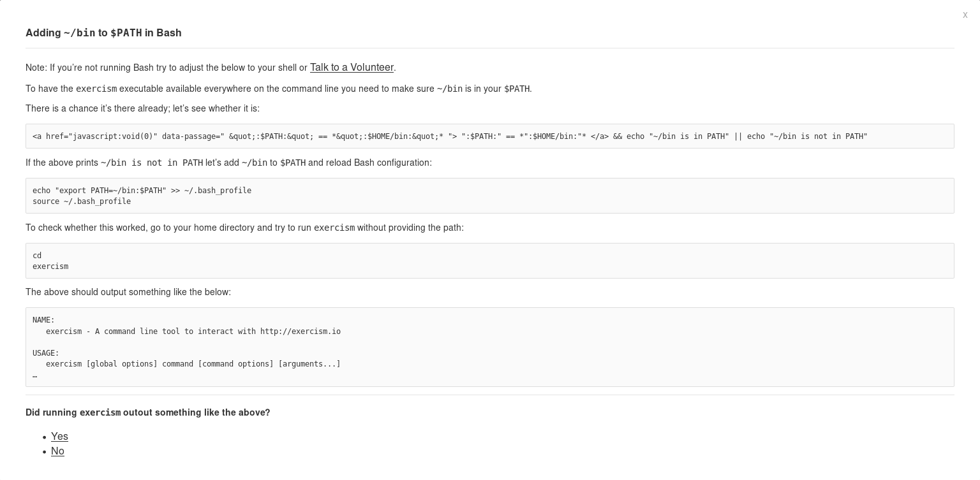
Task: Click the inline exercism code text
Action: pyautogui.click(x=96, y=89)
